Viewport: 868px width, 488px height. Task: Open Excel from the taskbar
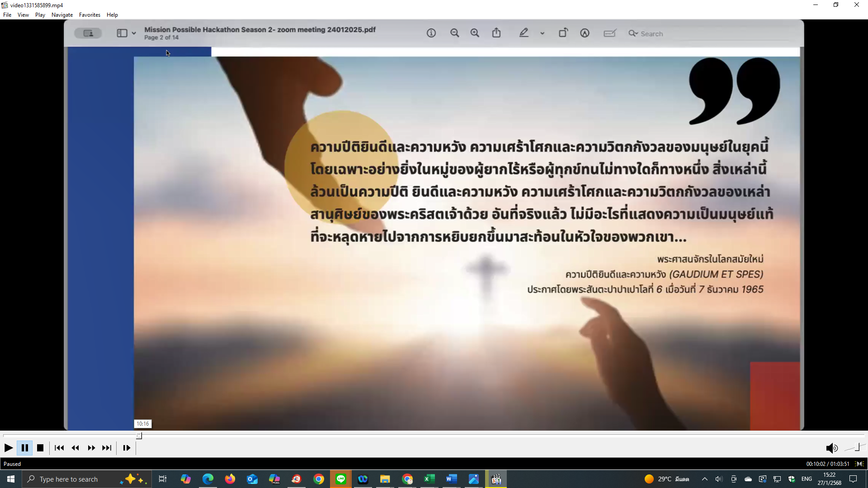point(429,479)
